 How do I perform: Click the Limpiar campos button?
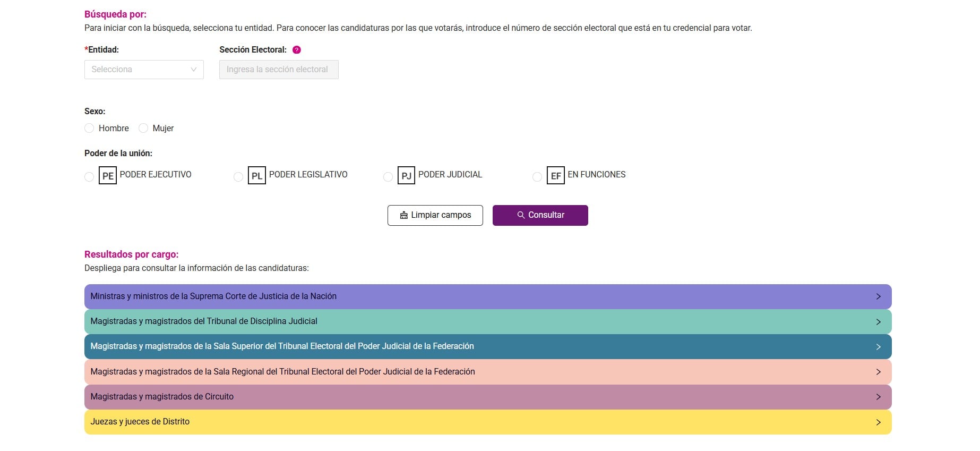[435, 215]
